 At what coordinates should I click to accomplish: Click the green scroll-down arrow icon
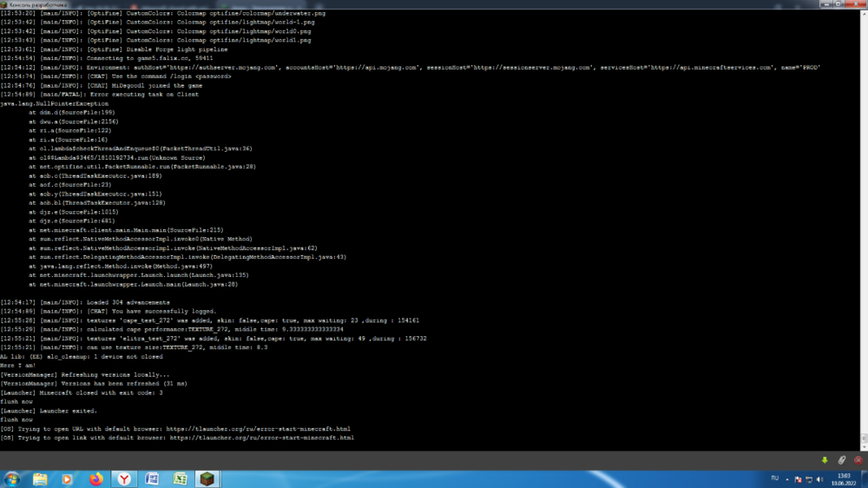[x=825, y=460]
